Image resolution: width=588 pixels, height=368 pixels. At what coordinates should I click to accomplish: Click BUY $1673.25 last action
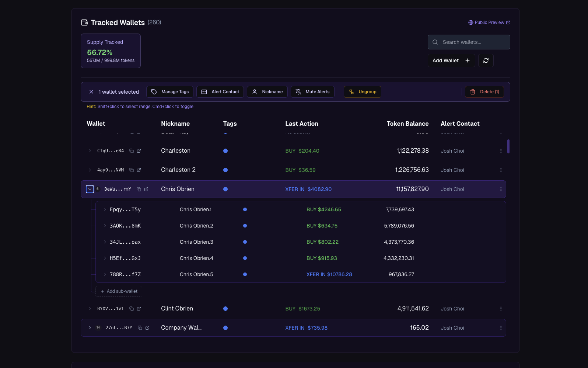pos(303,309)
